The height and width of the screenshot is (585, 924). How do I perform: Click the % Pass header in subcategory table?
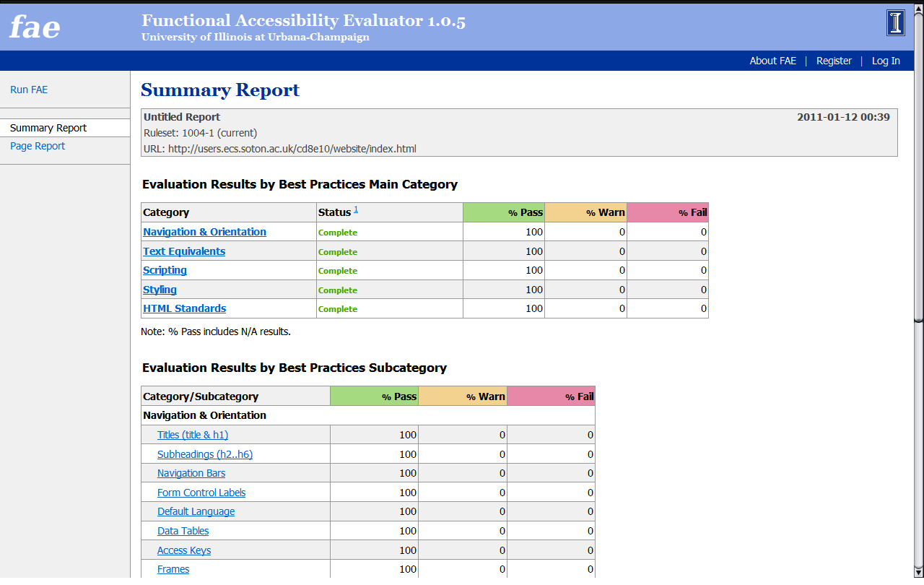[x=374, y=396]
